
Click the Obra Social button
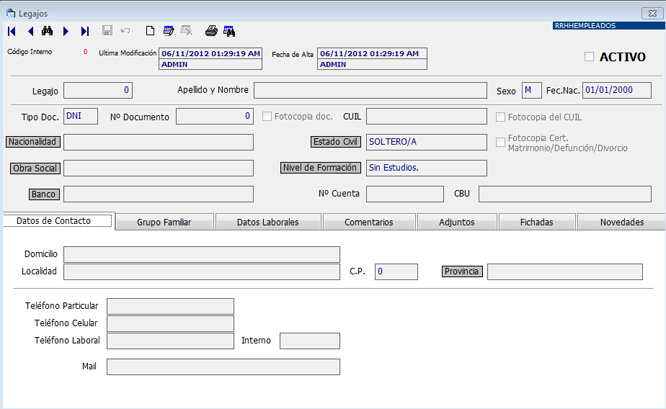pyautogui.click(x=35, y=168)
